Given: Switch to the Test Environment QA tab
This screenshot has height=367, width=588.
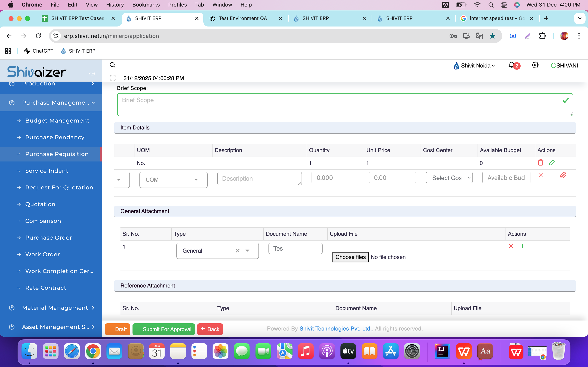Looking at the screenshot, I should tap(243, 18).
